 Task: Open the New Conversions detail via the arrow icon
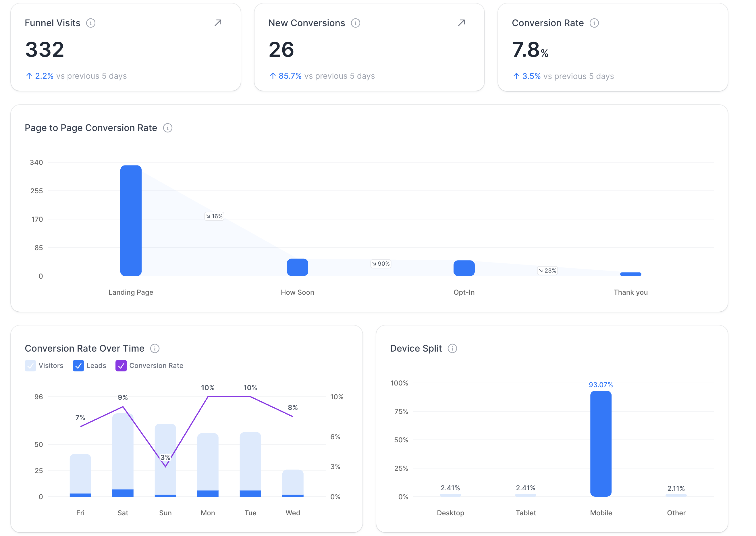(462, 23)
